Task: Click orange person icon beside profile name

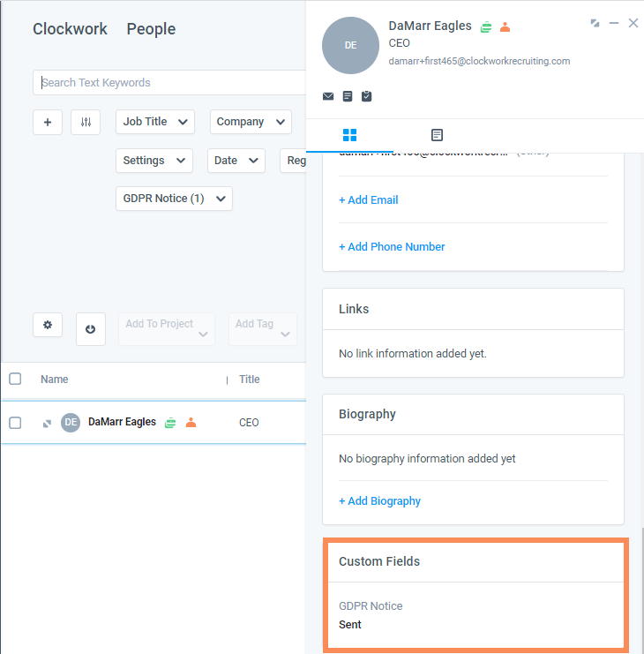Action: [505, 27]
